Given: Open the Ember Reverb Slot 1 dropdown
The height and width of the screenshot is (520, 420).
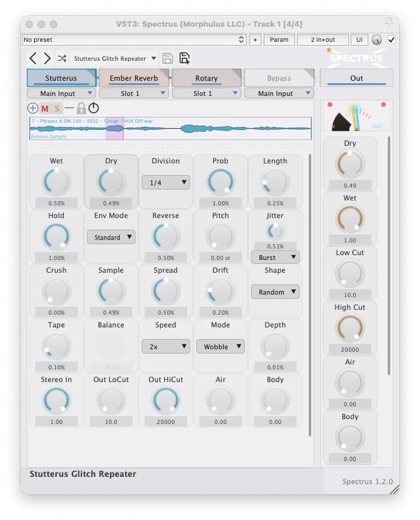Looking at the screenshot, I should 134,94.
